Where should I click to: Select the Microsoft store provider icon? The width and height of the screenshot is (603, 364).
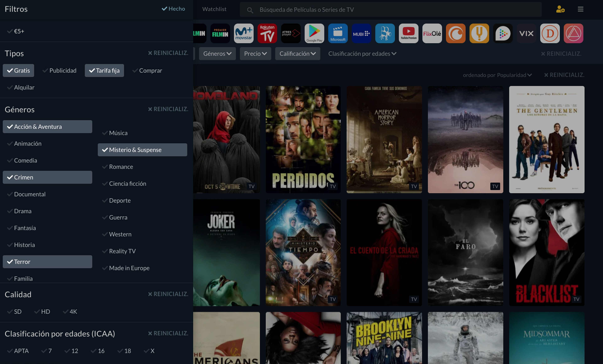point(338,33)
